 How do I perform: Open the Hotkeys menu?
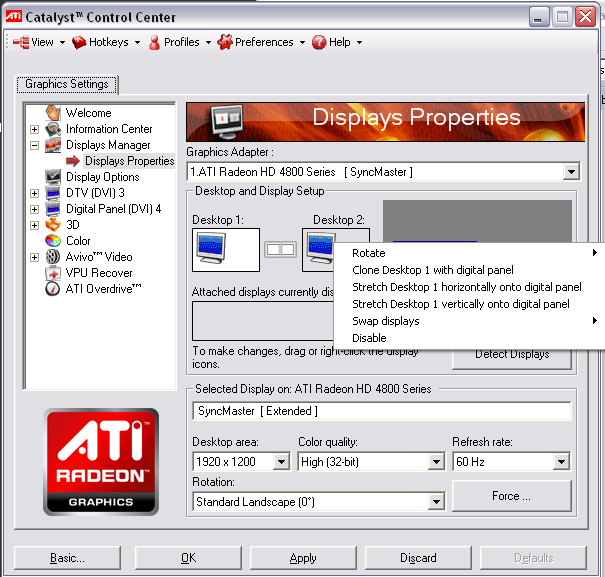106,42
